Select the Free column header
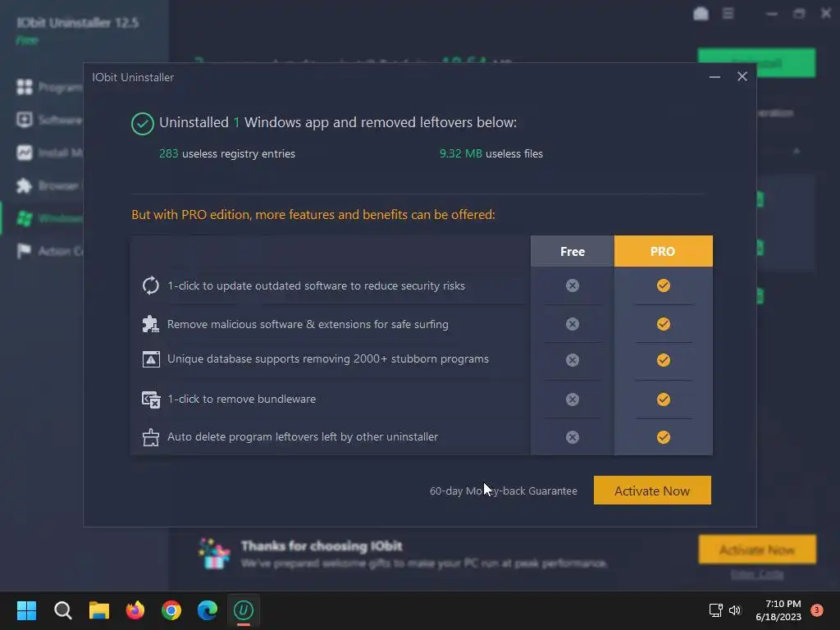Image resolution: width=840 pixels, height=630 pixels. (x=572, y=251)
